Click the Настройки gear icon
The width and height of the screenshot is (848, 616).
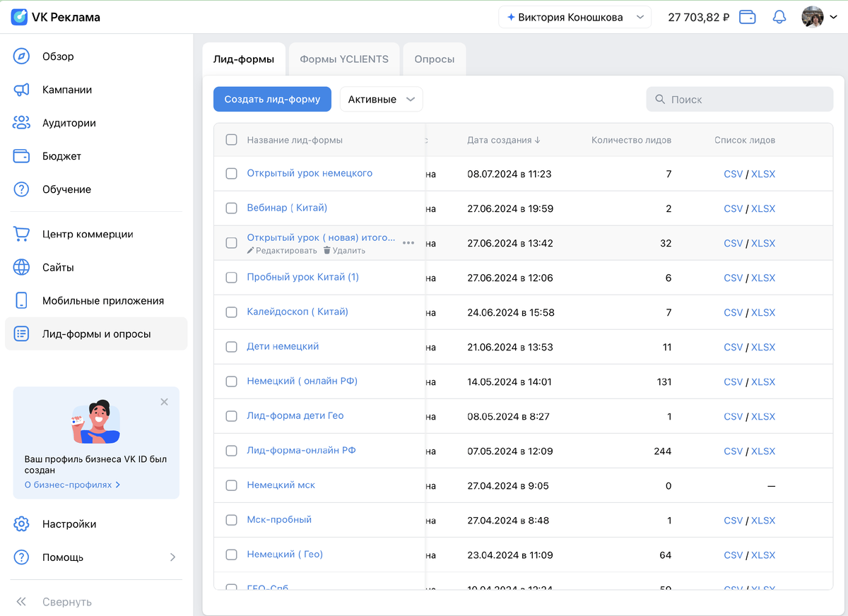[21, 524]
